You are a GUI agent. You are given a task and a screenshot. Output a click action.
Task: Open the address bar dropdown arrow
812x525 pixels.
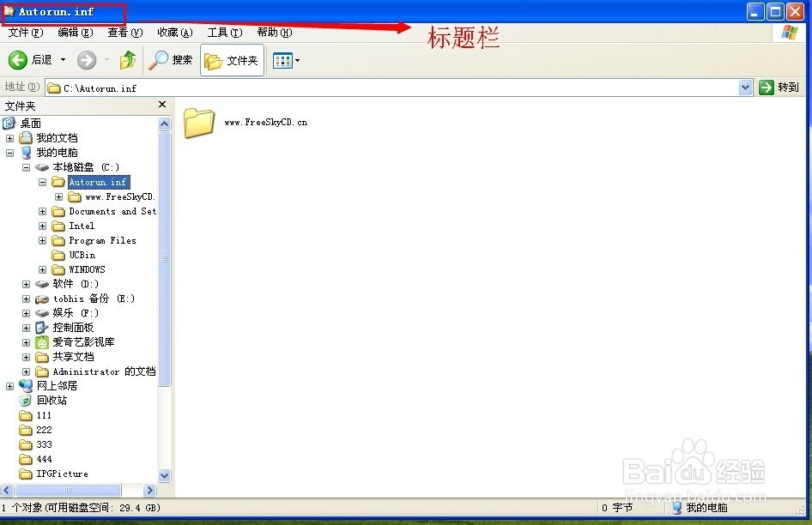pos(746,87)
